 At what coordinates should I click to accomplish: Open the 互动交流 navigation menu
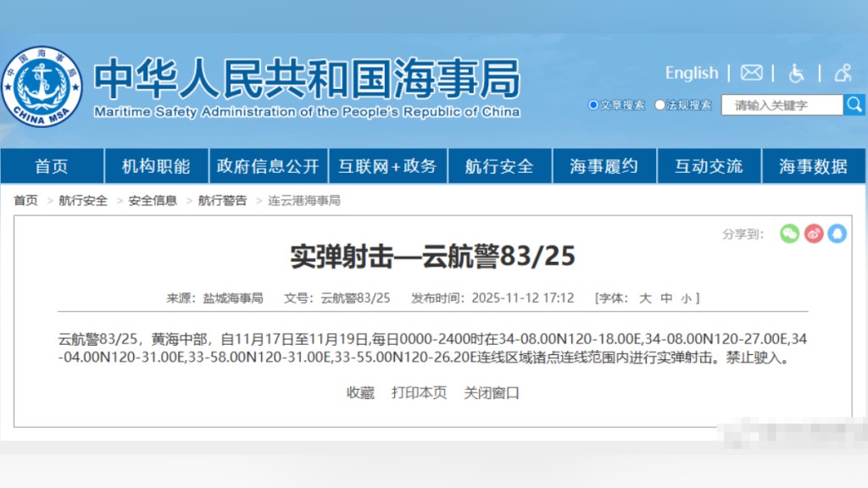pyautogui.click(x=709, y=167)
